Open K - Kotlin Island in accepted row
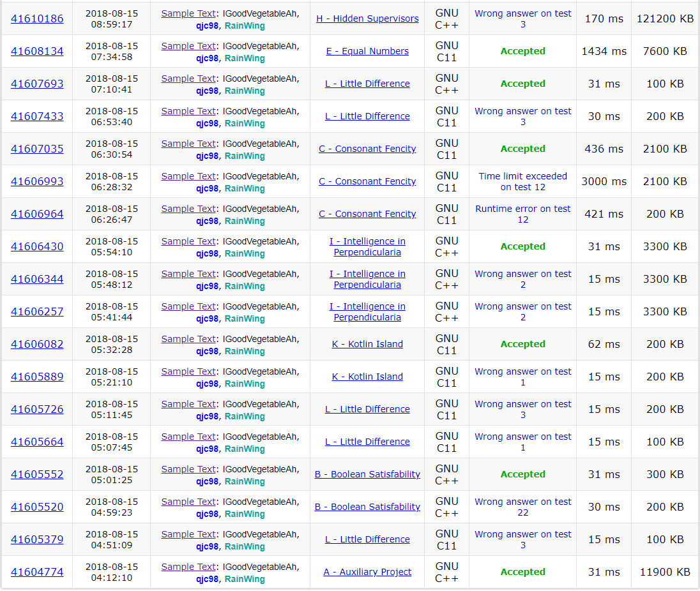Viewport: 700px width, 591px height. tap(367, 344)
